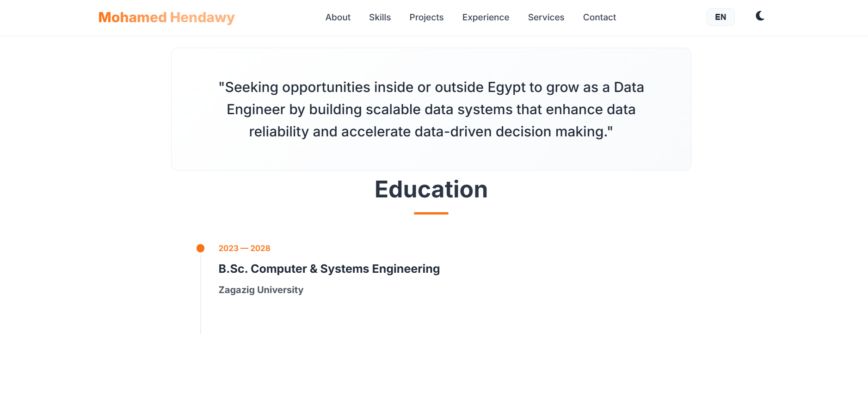Screen dimensions: 868x417
Task: Navigate to the Projects section
Action: 426,18
